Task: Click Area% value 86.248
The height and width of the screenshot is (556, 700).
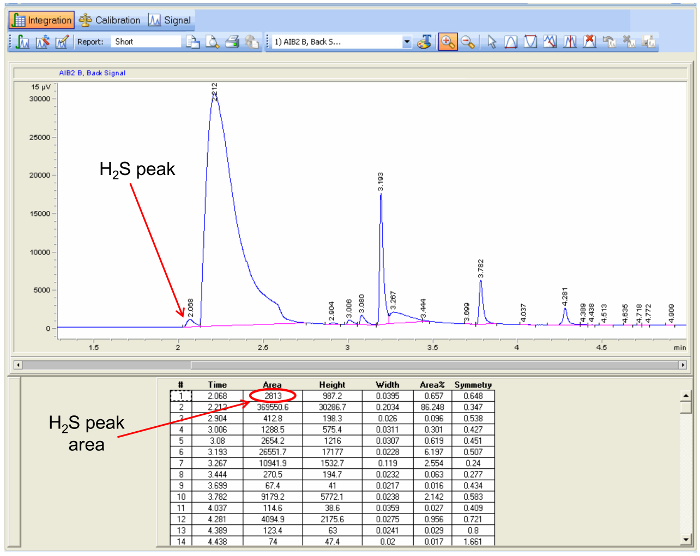Action: (x=432, y=407)
